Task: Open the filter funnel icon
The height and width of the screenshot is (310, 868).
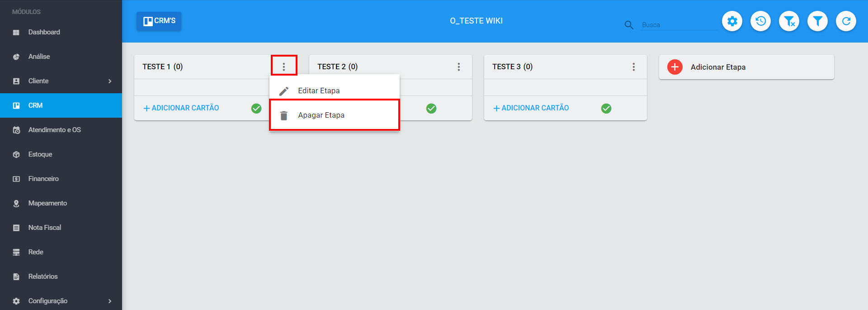Action: click(817, 21)
